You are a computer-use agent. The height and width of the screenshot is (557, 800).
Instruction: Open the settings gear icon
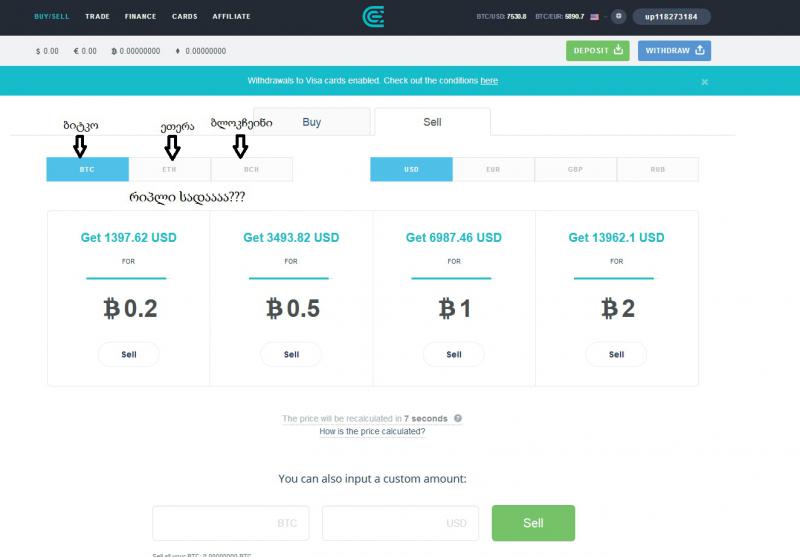[x=618, y=17]
